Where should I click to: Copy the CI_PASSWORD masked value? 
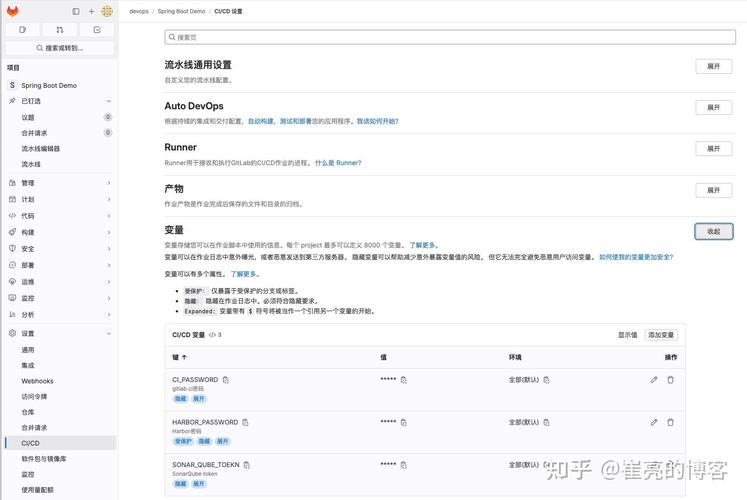click(404, 380)
